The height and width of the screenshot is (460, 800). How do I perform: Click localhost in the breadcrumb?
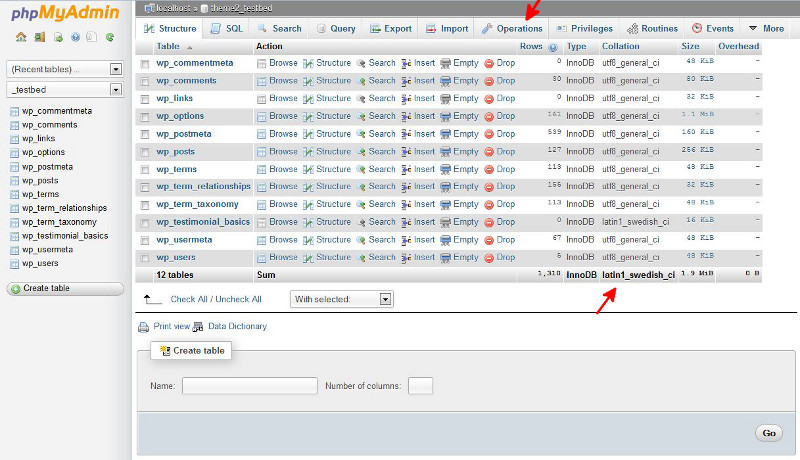point(173,8)
